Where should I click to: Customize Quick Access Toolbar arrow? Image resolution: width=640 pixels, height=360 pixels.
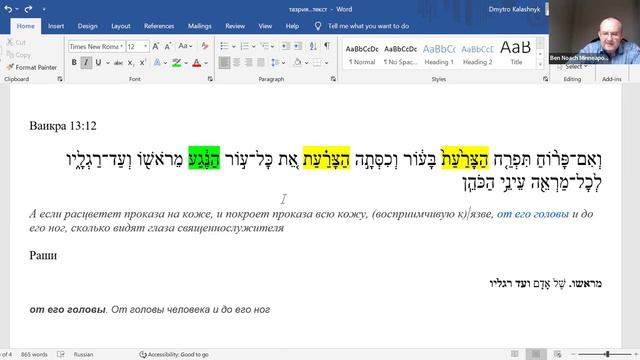tap(44, 9)
